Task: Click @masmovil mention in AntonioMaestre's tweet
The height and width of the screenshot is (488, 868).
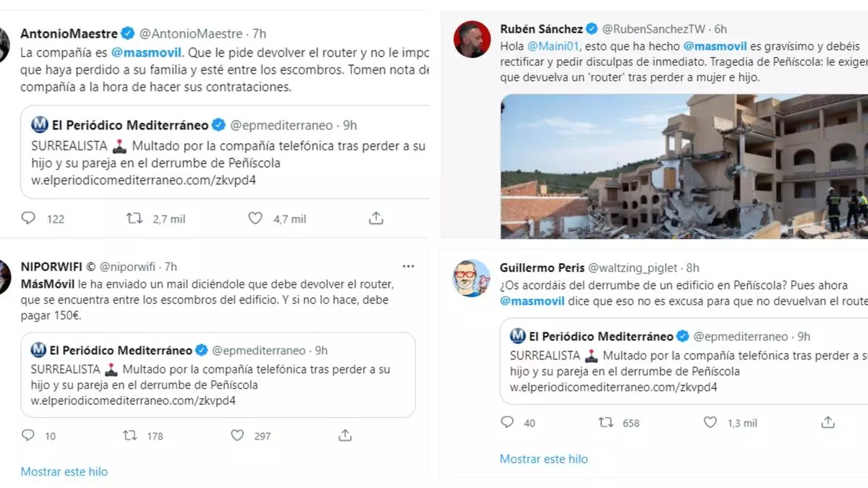Action: [148, 53]
